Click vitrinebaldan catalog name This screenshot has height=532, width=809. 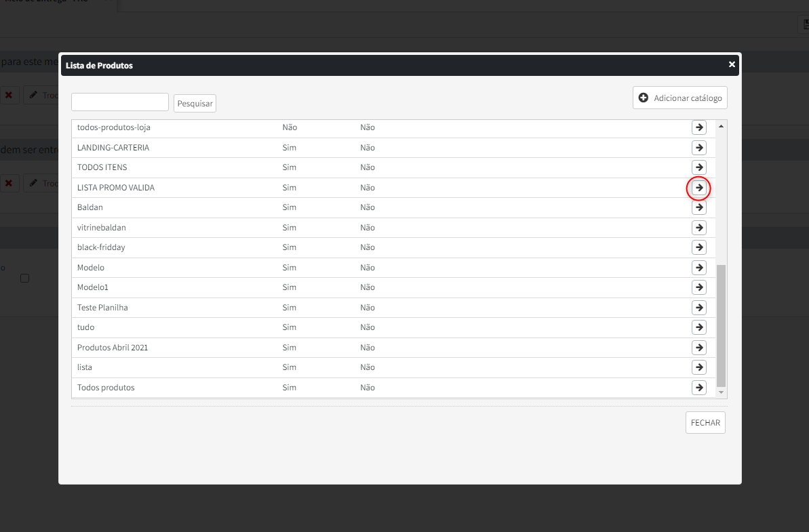101,227
